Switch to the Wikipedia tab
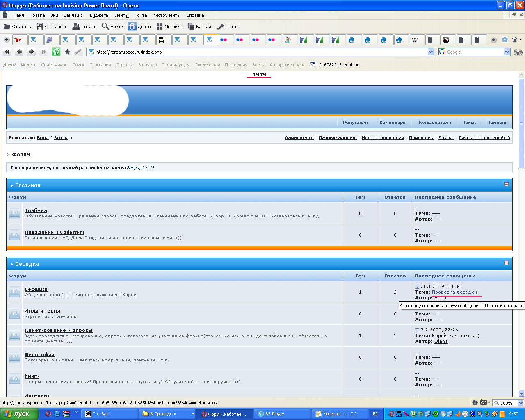The width and height of the screenshot is (525, 420). (415, 40)
